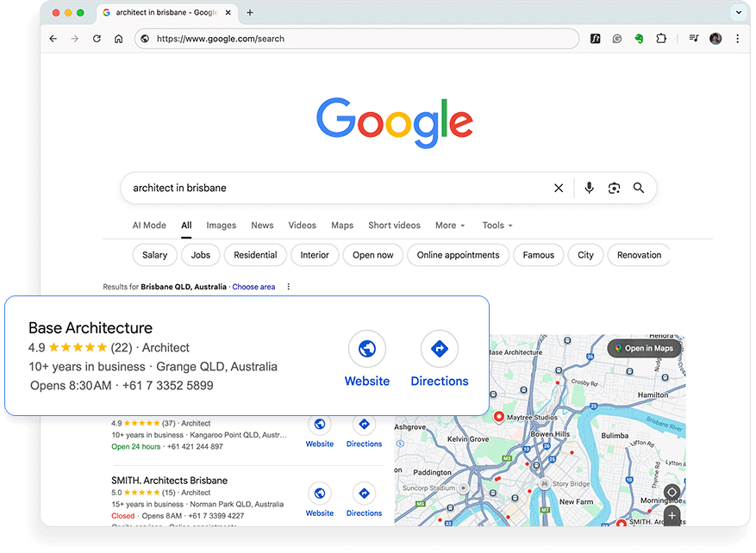
Task: Open Chrome three-dot menu
Action: tap(737, 39)
